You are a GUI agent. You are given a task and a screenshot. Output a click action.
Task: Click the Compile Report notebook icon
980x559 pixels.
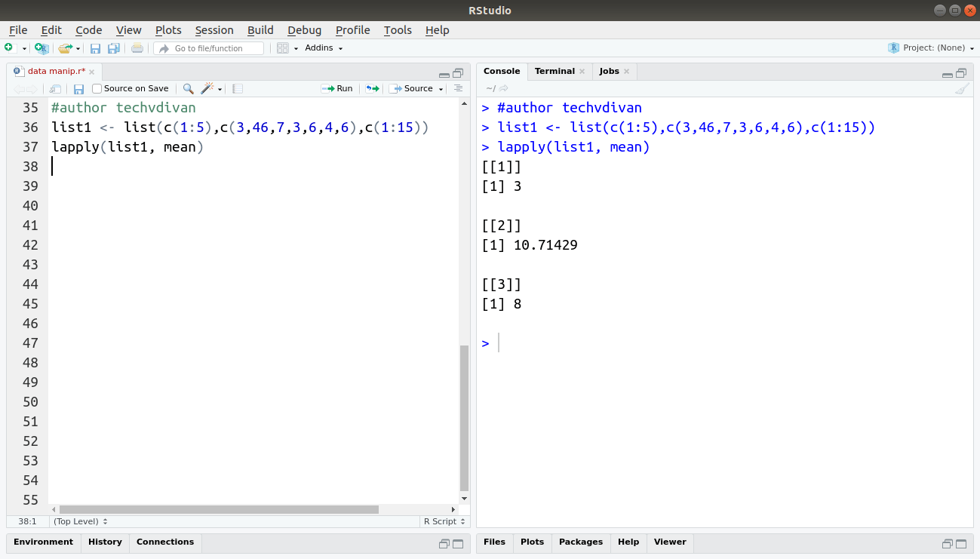point(238,88)
